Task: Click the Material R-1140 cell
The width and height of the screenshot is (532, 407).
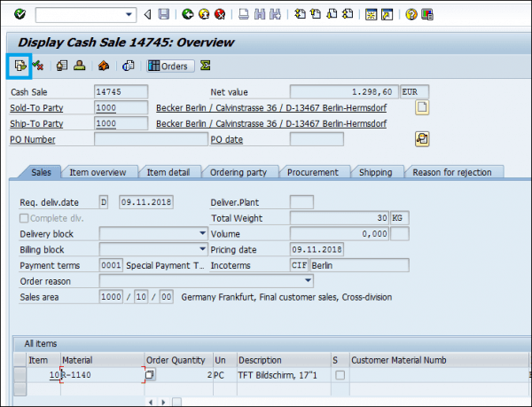Action: pos(103,375)
